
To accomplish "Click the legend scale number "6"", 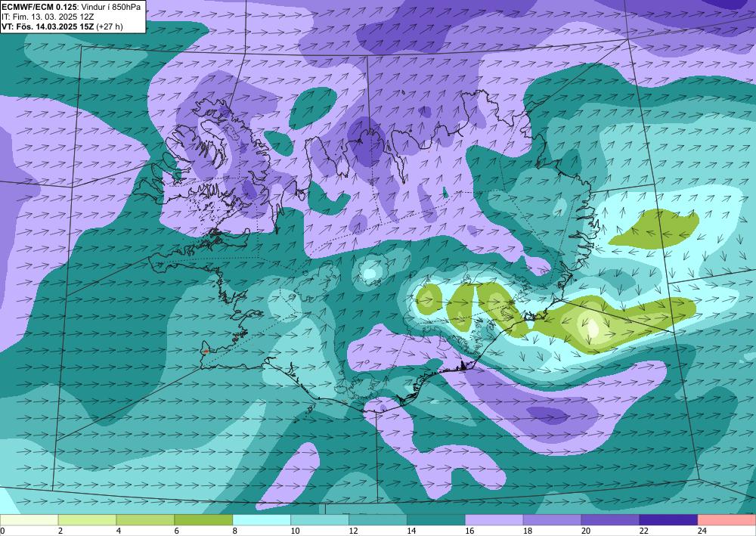I will coord(176,531).
